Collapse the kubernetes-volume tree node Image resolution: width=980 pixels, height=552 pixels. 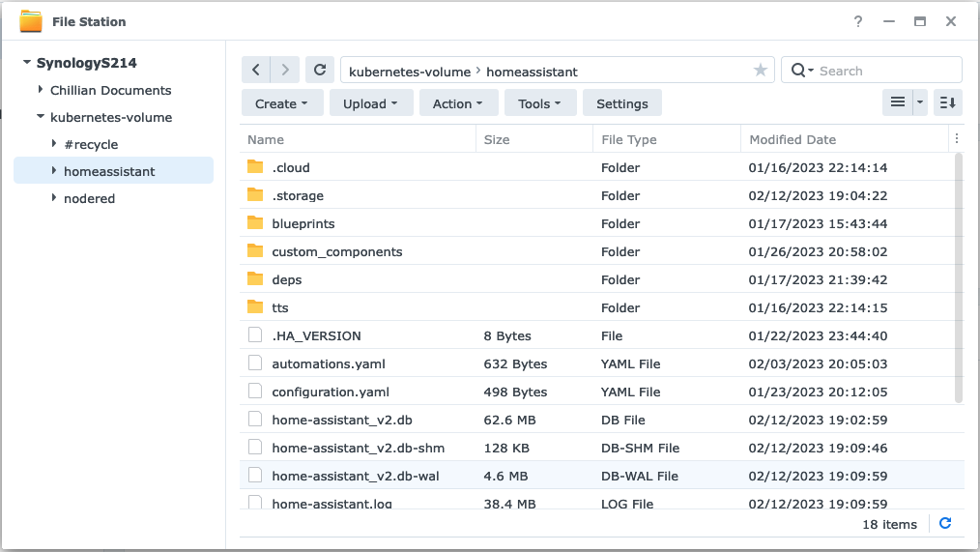[x=41, y=116]
